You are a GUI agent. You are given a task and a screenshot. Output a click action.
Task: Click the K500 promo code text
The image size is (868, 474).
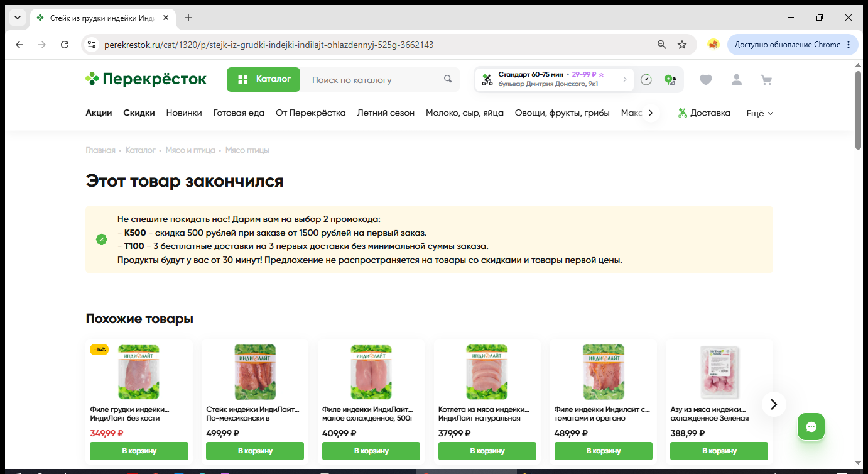pos(135,233)
